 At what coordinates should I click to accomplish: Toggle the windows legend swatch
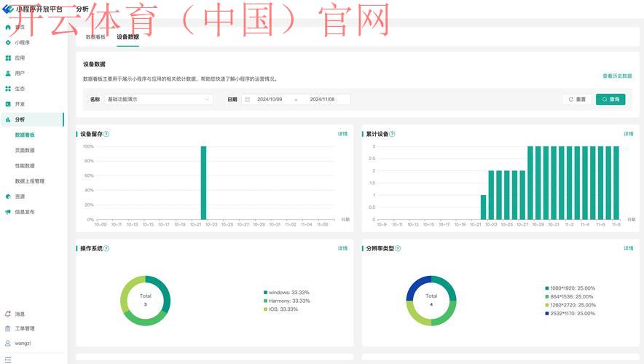click(265, 293)
